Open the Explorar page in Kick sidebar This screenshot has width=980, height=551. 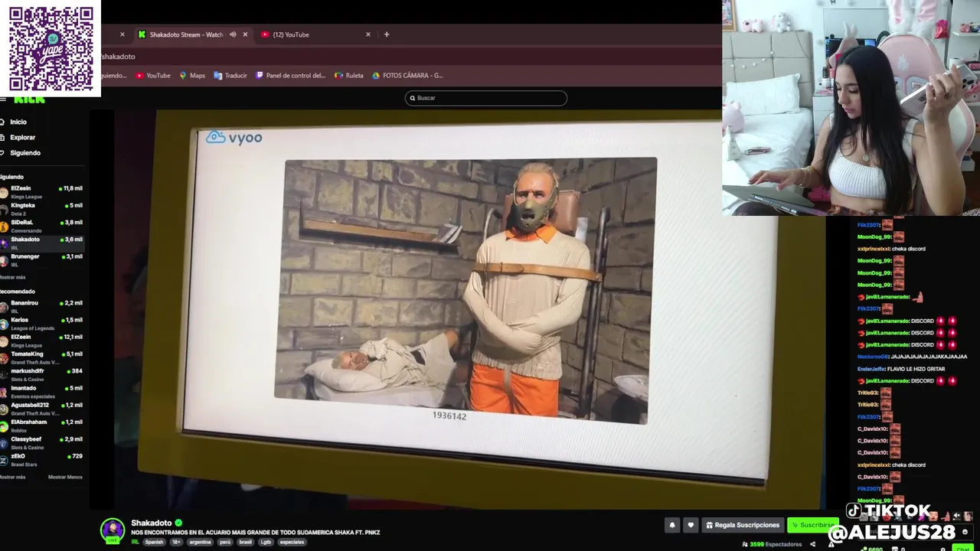pos(18,137)
